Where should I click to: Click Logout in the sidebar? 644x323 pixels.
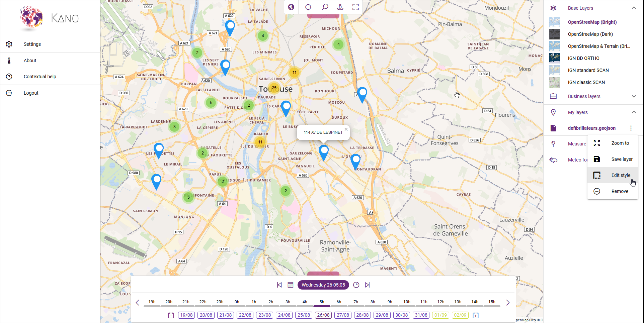click(x=50, y=93)
